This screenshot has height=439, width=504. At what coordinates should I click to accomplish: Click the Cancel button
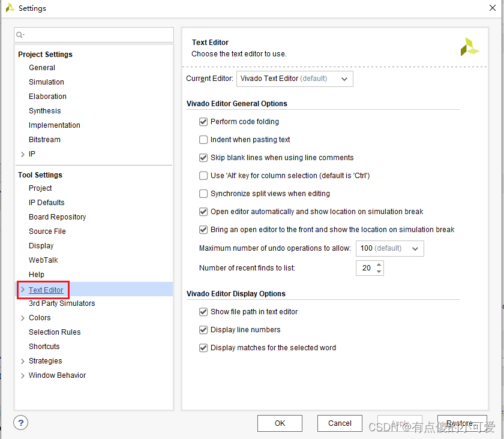pyautogui.click(x=340, y=423)
